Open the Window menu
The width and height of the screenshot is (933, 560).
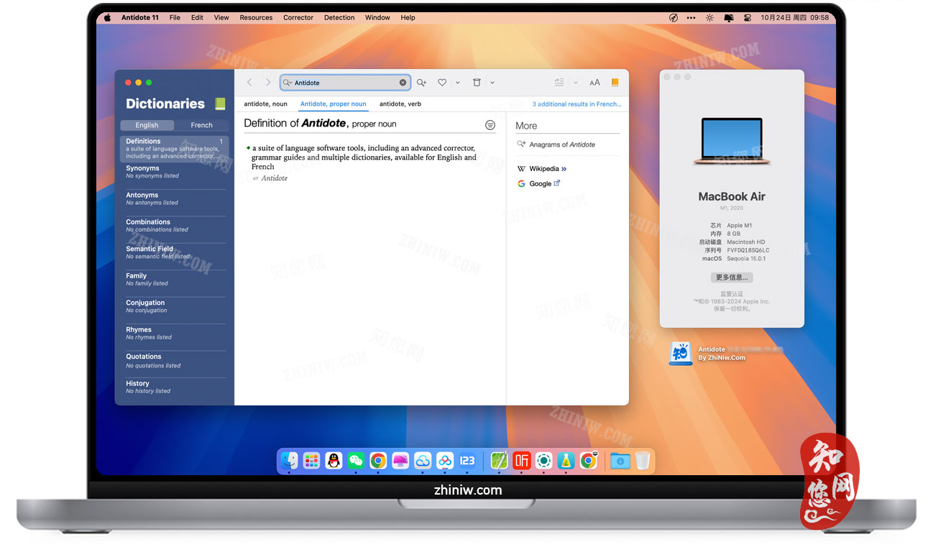pos(377,17)
